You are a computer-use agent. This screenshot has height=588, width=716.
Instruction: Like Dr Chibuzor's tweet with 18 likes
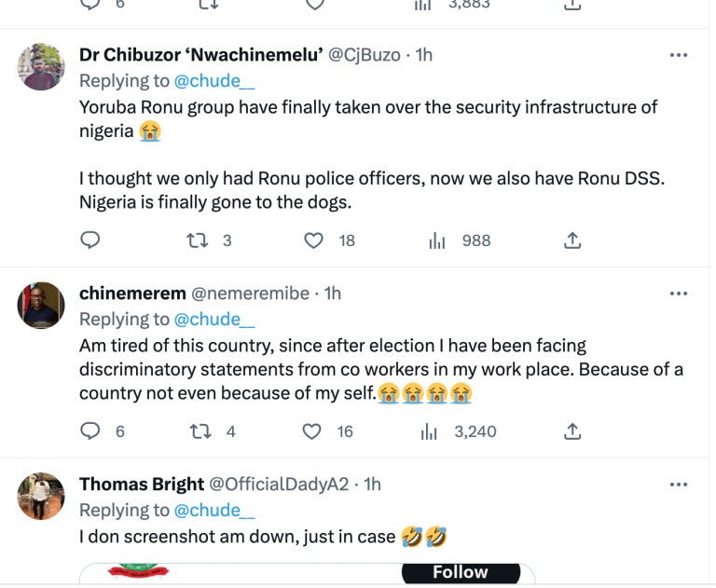315,240
